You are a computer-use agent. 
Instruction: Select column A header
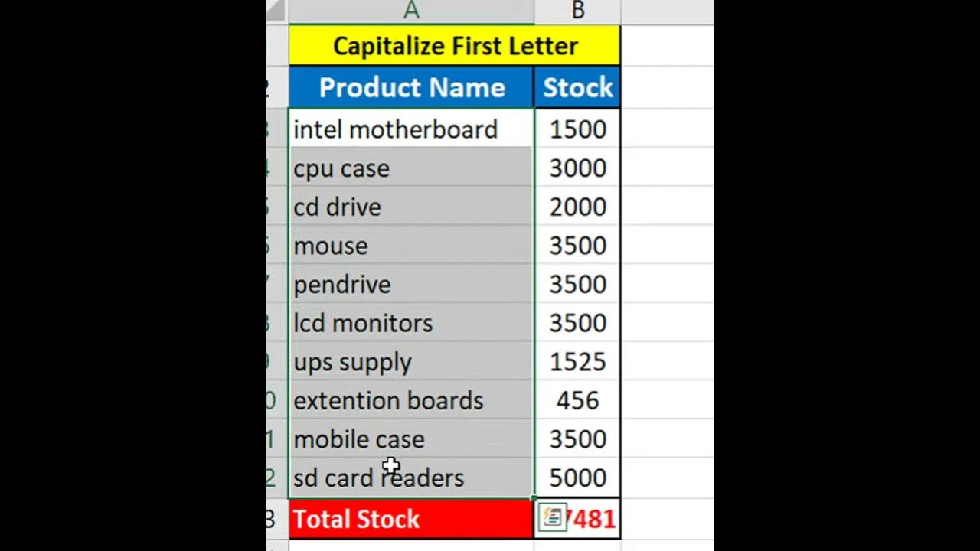[x=411, y=11]
